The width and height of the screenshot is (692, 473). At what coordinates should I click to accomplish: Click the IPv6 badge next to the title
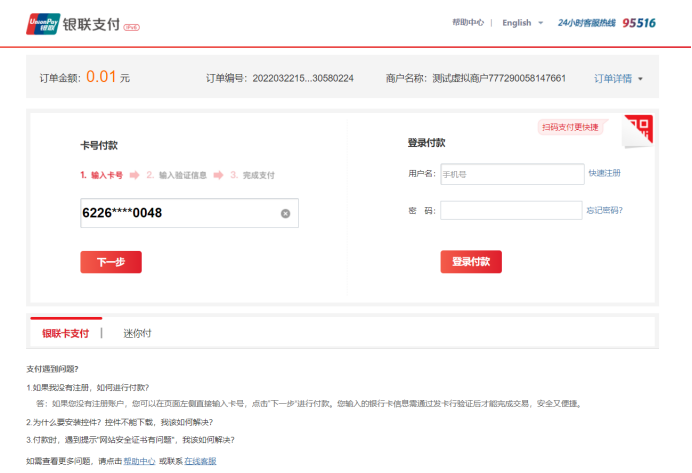[131, 25]
